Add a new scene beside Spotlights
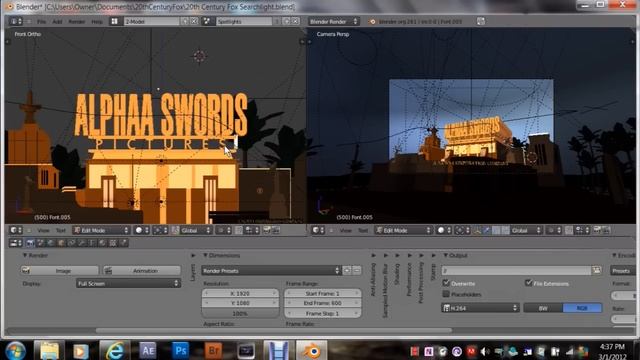Screen dimensions: 640x360 point(287,21)
